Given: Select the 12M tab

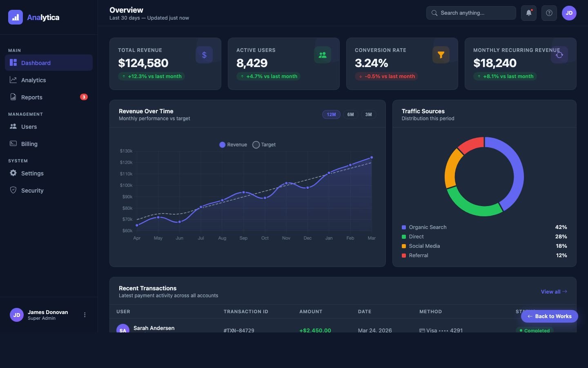Looking at the screenshot, I should click(331, 114).
